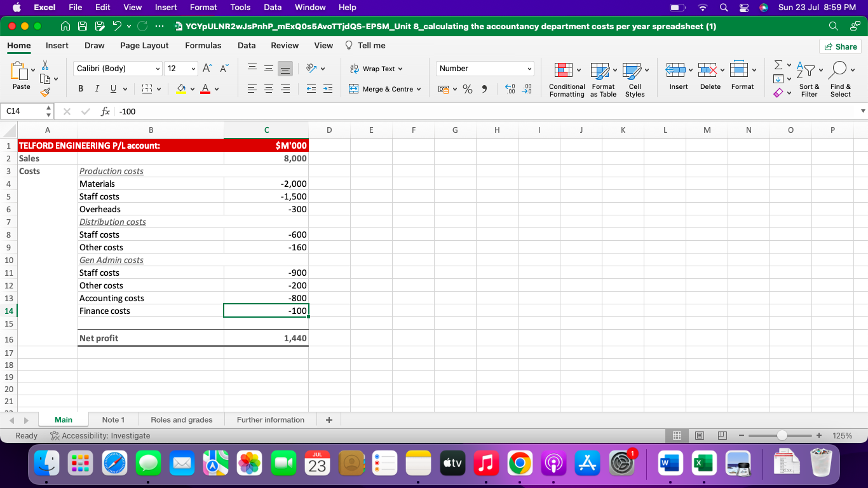Apply bold formatting to selected cell
Screen dimensions: 868x488
pyautogui.click(x=80, y=88)
